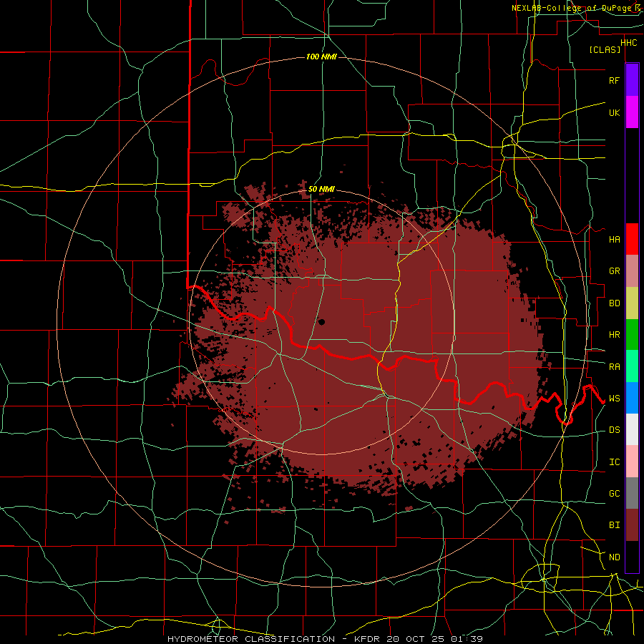The image size is (644, 644).
Task: Click the HA red legend swatch
Action: [x=632, y=239]
